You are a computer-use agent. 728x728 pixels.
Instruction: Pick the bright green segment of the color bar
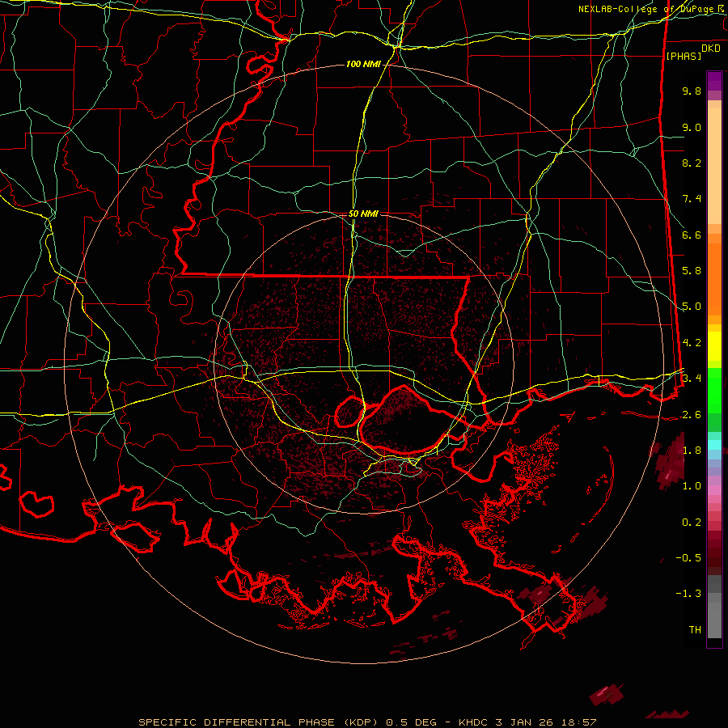point(714,391)
